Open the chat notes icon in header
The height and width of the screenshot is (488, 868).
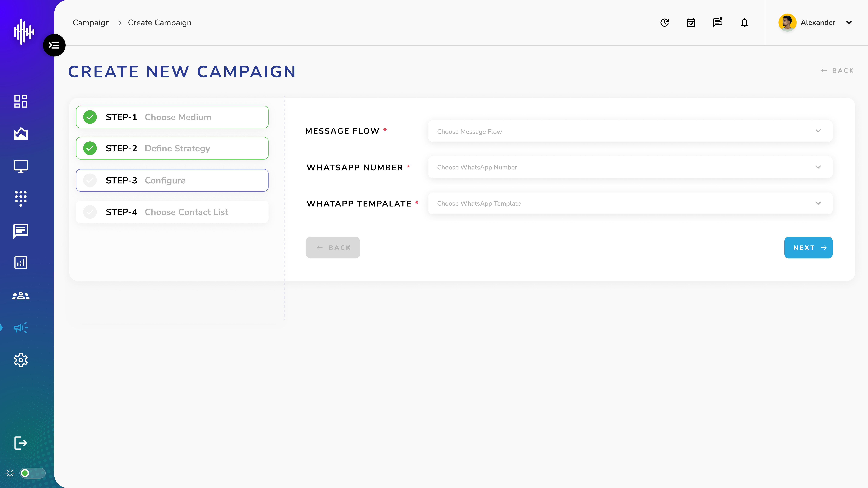tap(718, 22)
